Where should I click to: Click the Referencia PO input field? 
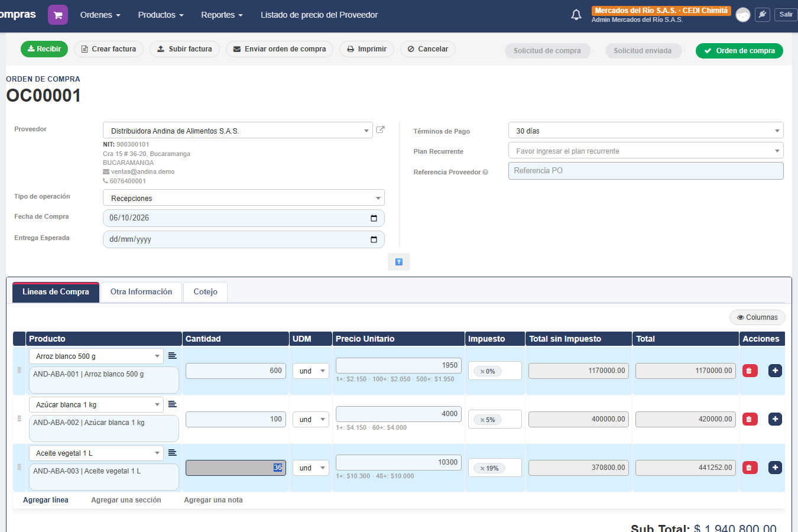coord(646,171)
